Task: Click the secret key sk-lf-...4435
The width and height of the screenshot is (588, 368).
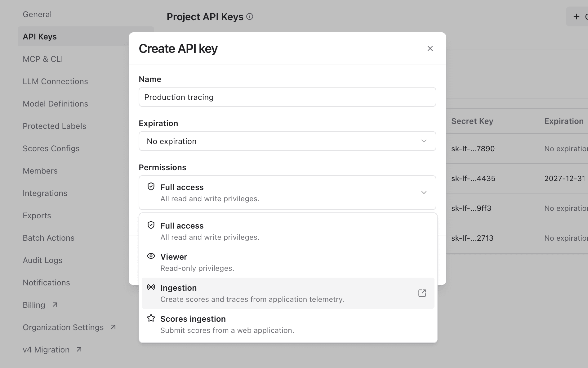Action: tap(473, 178)
